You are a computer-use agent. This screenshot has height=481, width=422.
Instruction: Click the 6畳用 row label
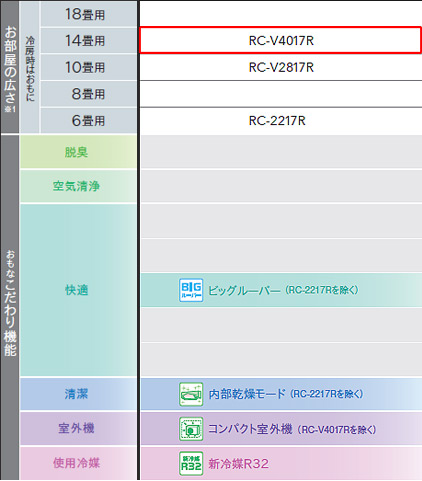[x=88, y=121]
